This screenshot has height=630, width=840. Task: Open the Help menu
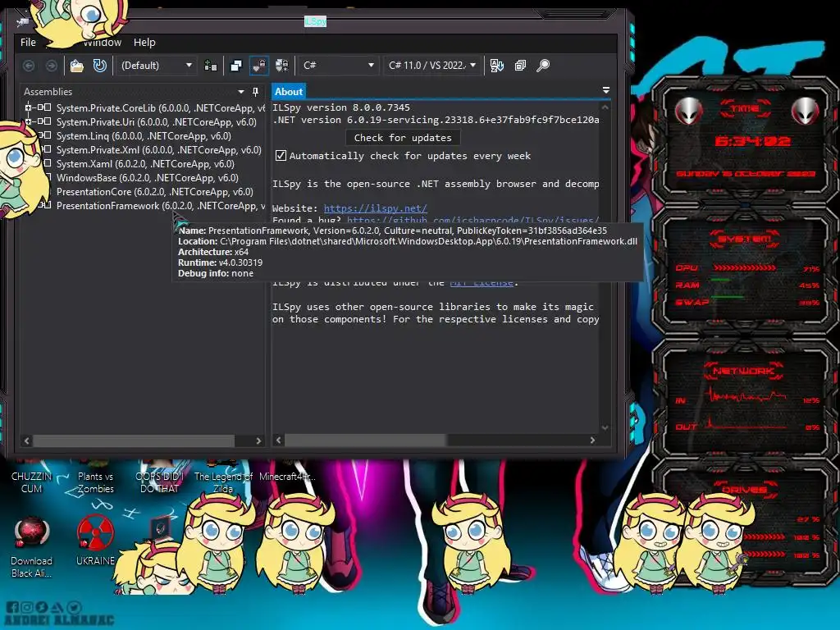pos(144,43)
